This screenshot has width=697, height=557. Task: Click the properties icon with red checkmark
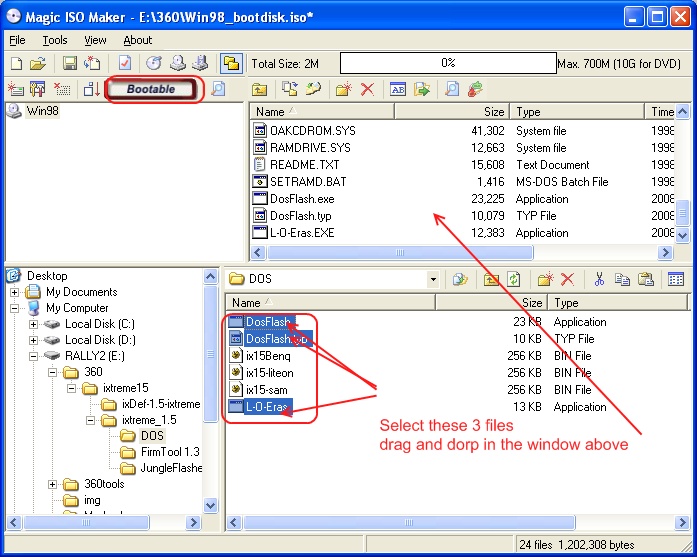coord(125,64)
